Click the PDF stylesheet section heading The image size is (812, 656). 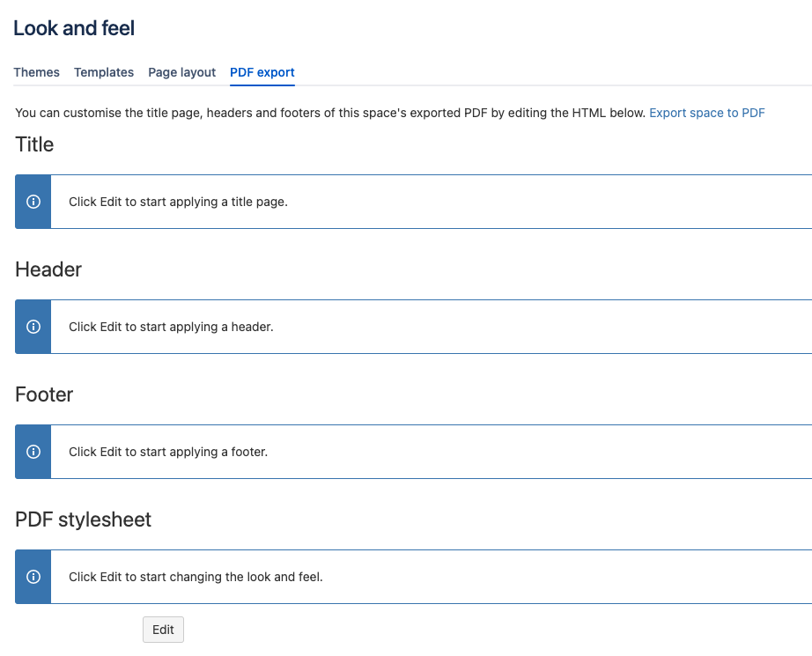83,520
